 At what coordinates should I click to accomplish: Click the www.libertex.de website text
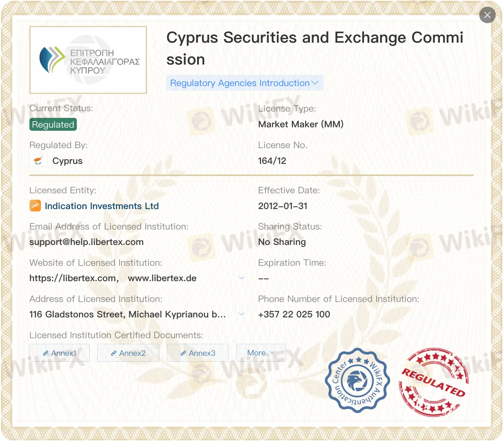coord(162,278)
